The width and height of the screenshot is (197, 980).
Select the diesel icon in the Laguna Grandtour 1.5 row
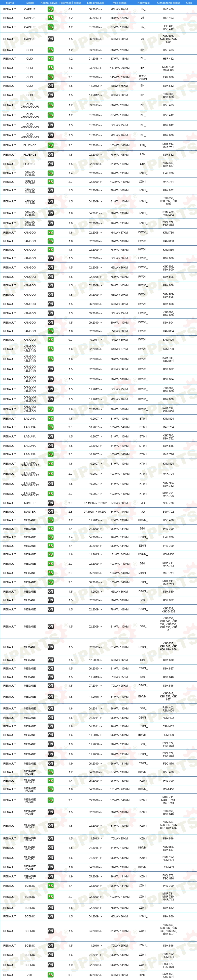click(50, 483)
